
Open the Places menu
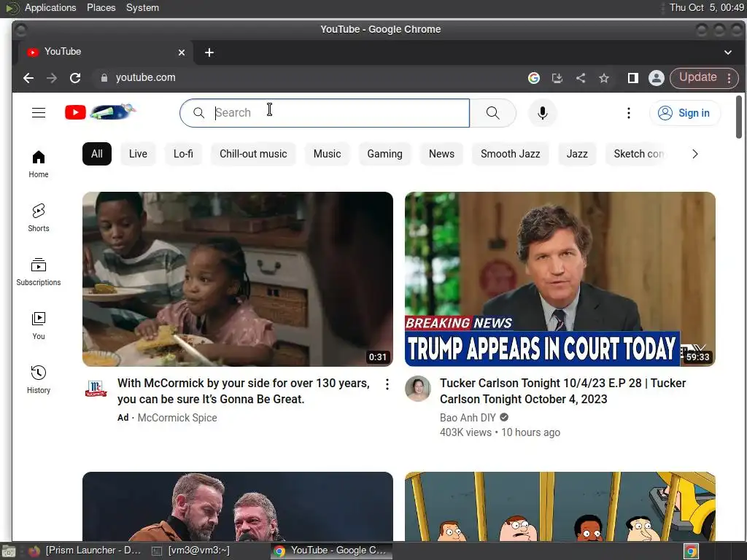click(x=101, y=7)
